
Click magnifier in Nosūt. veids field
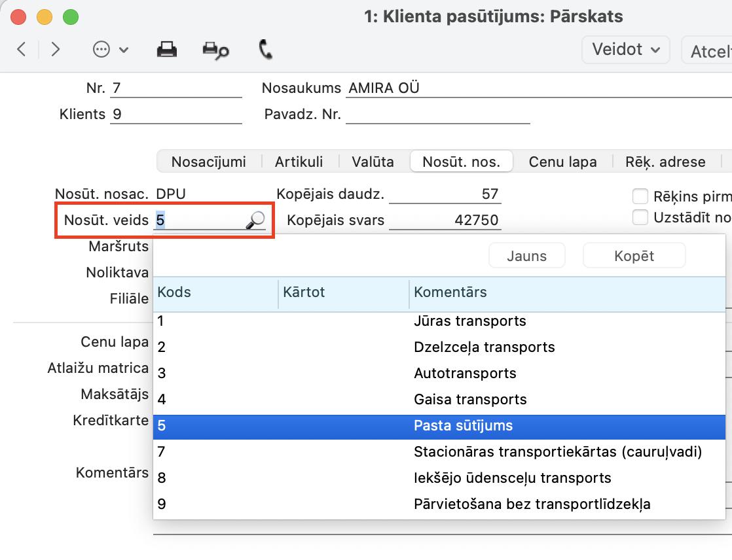pyautogui.click(x=255, y=221)
